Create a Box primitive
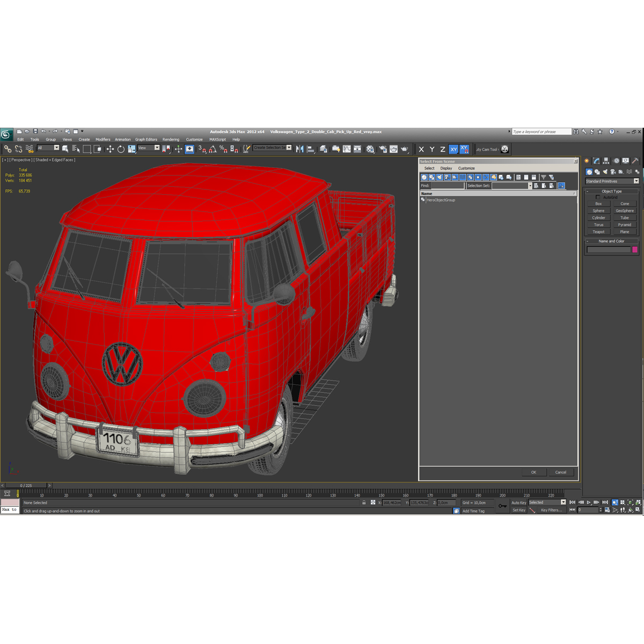Viewport: 644px width, 644px height. [598, 204]
